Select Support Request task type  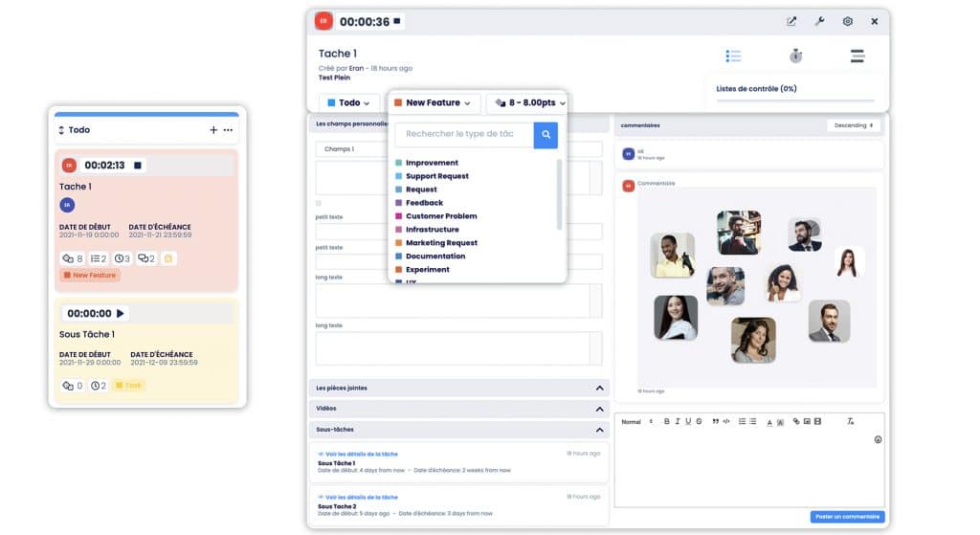point(432,176)
